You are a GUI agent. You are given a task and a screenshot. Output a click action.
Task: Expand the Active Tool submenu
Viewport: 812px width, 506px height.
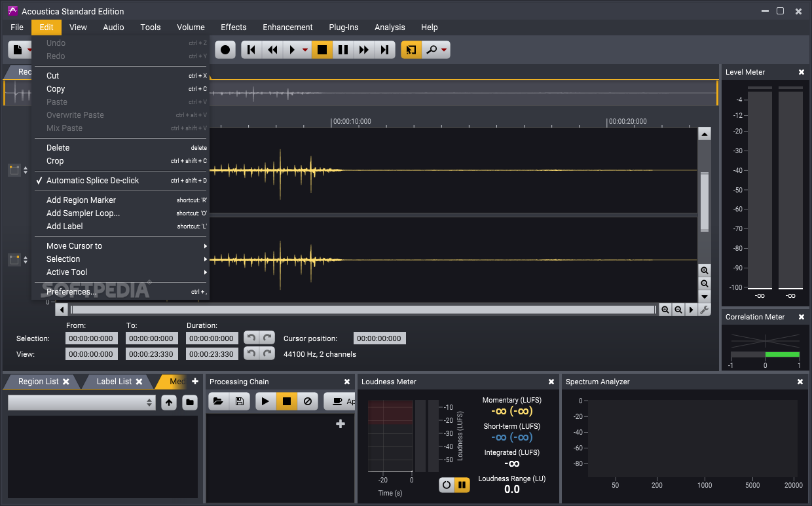point(120,272)
